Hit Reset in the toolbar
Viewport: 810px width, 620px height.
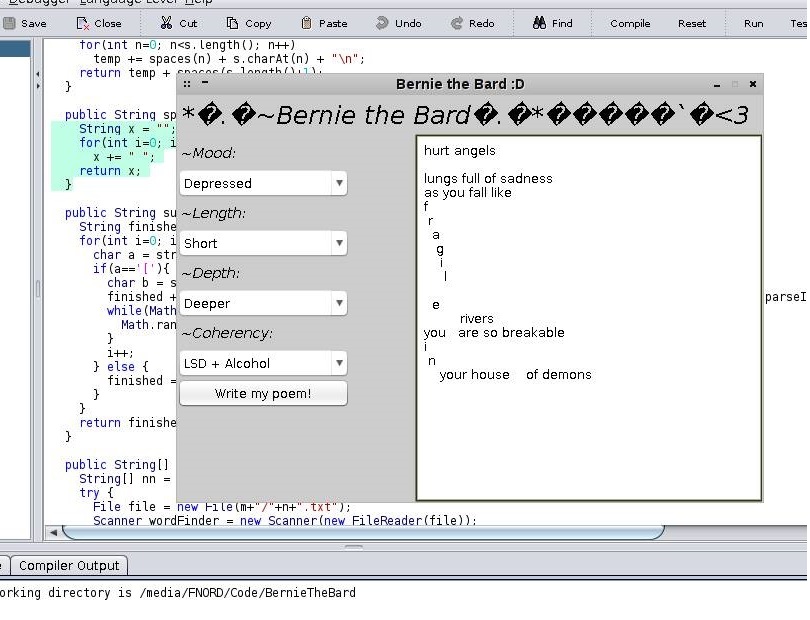point(692,23)
